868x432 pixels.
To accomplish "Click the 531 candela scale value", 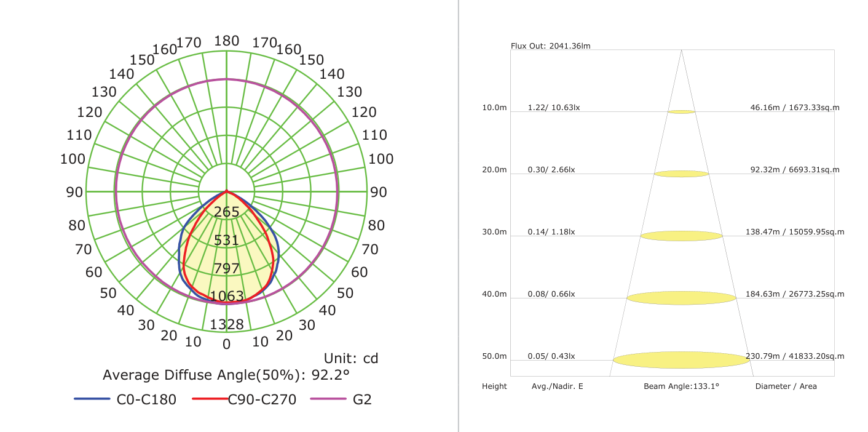I will [227, 240].
